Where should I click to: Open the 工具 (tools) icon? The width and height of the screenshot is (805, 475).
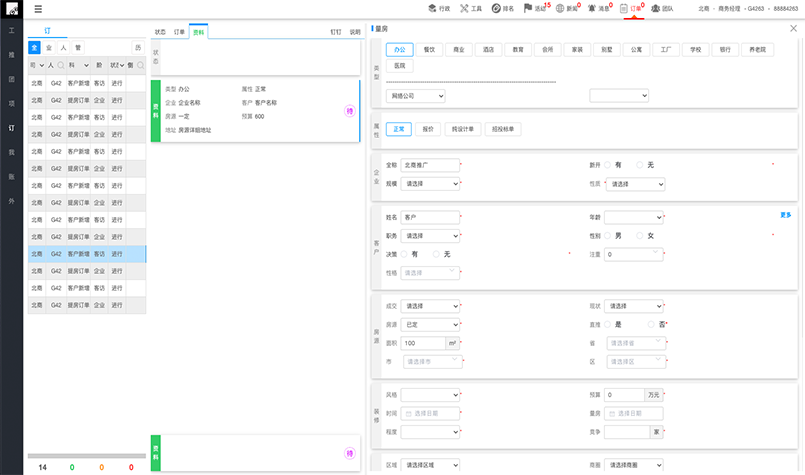click(x=471, y=8)
